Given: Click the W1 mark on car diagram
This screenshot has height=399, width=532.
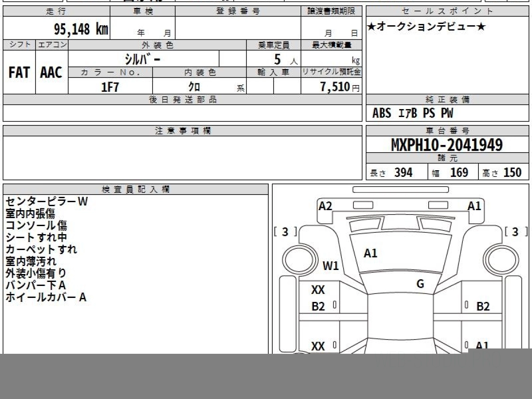Looking at the screenshot, I should coord(330,266).
